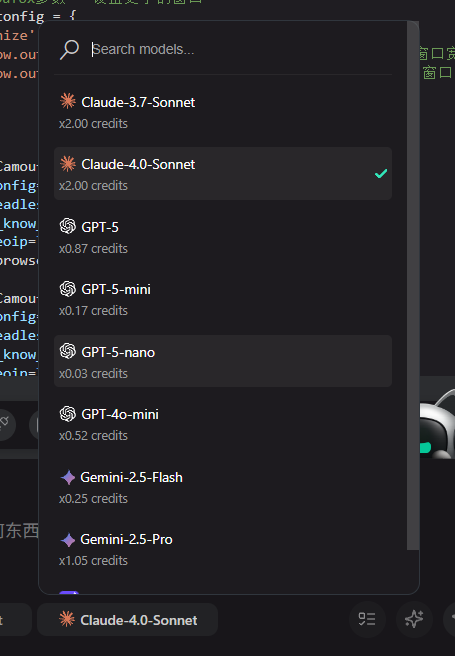The image size is (455, 656).
Task: Pick the GPT-4o-mini model entry
Action: tap(223, 424)
